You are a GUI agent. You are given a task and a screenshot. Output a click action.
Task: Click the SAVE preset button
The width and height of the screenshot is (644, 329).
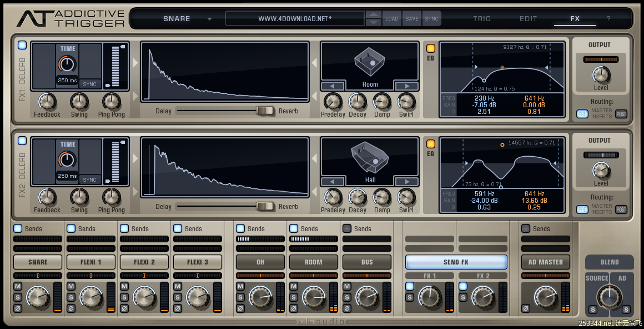coord(411,18)
